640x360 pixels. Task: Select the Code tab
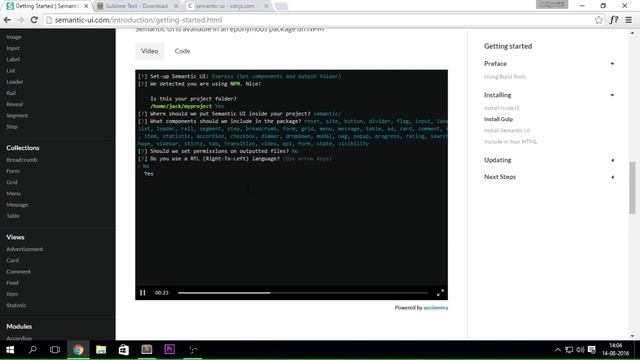(182, 51)
